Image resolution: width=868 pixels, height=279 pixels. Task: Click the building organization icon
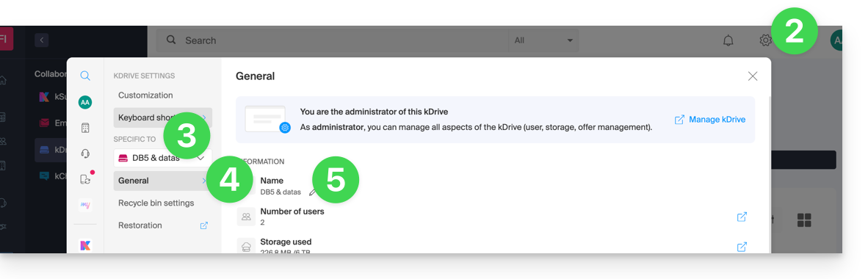(85, 128)
